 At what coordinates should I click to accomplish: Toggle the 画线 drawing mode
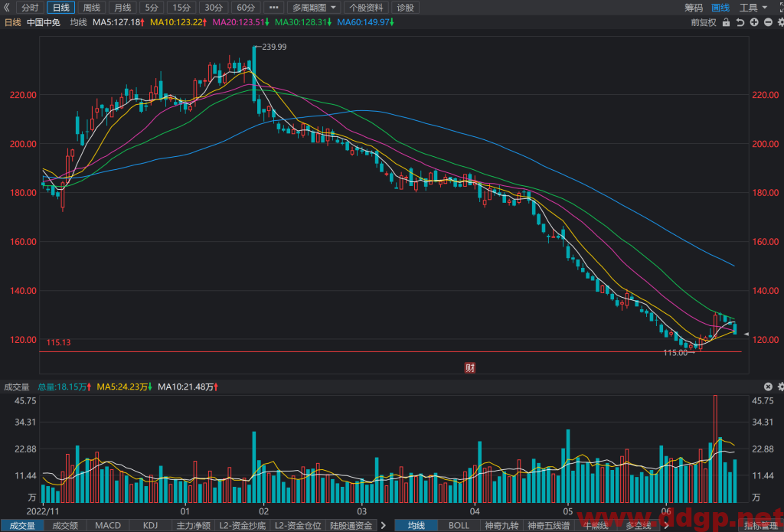click(720, 8)
